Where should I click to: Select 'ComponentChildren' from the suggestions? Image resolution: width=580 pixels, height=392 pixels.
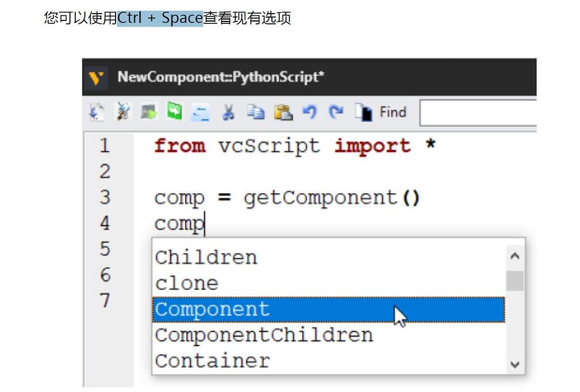(264, 335)
